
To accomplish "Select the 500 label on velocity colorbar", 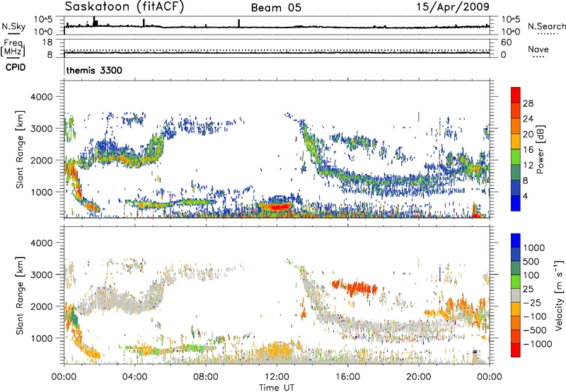I will (x=531, y=262).
